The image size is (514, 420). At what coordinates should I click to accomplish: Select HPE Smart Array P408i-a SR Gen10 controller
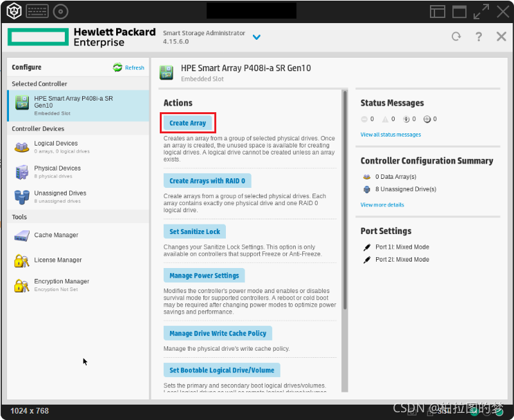pyautogui.click(x=78, y=106)
